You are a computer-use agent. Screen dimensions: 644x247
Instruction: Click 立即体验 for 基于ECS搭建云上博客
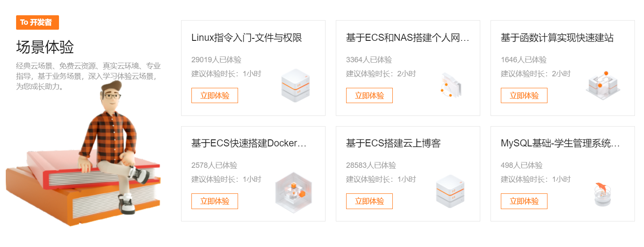click(x=369, y=201)
